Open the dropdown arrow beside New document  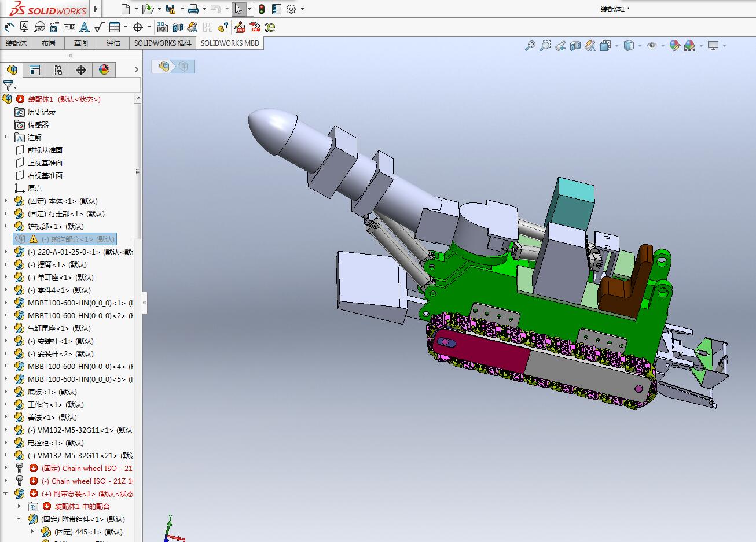pos(137,9)
